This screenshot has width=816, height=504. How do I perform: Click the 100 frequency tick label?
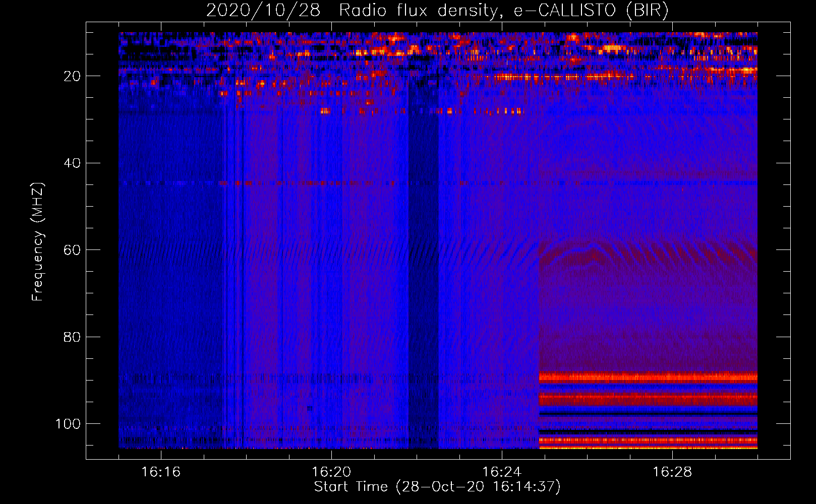[x=68, y=424]
